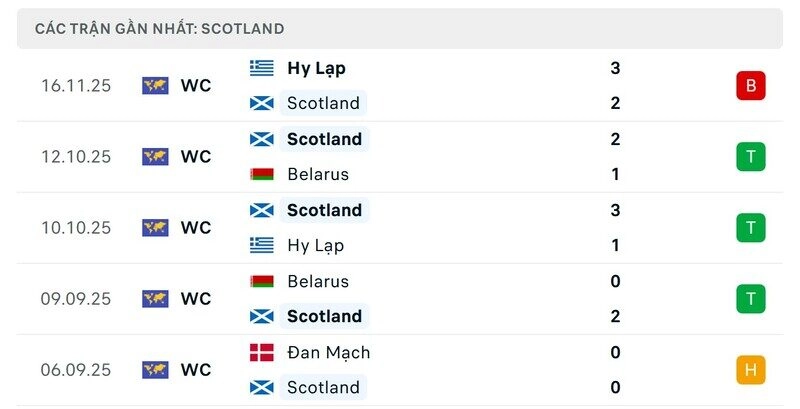The width and height of the screenshot is (800, 409).
Task: Click the World Cup icon for 10.10.25
Action: coord(155,228)
